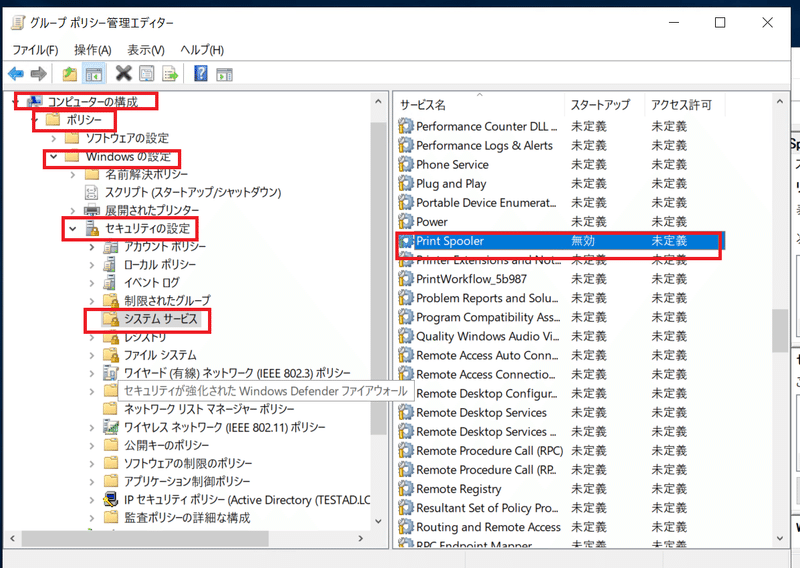
Task: Expand the ローカル ポリシー node
Action: [92, 265]
